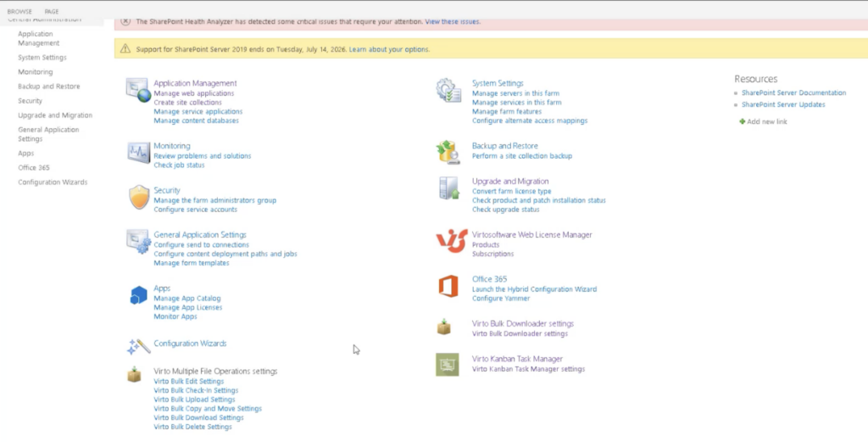The height and width of the screenshot is (442, 868).
Task: Open Convert farm license type link
Action: pyautogui.click(x=511, y=192)
